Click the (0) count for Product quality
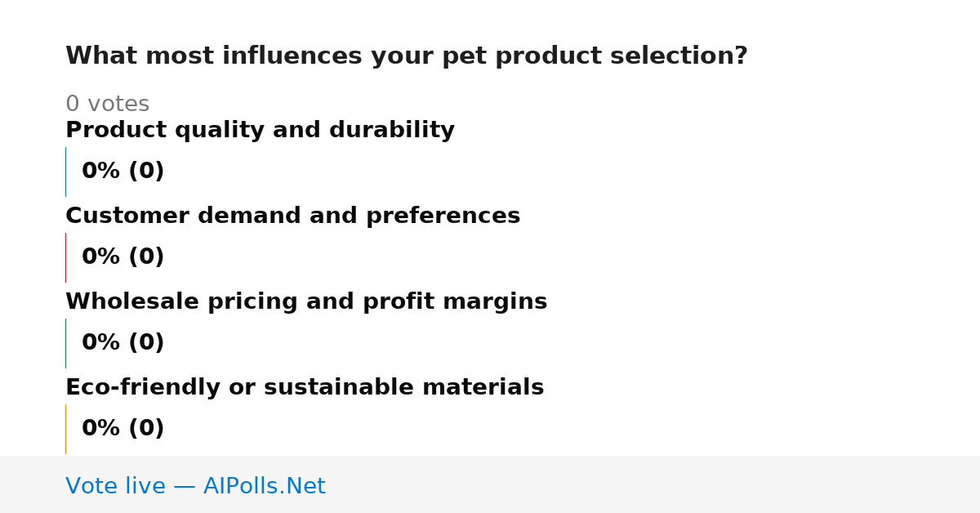 tap(146, 172)
